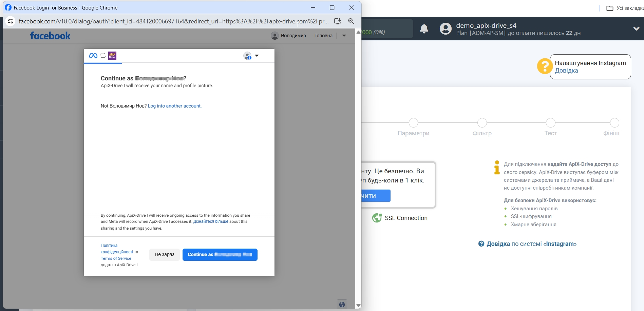644x311 pixels.
Task: Click the Continue as heading text
Action: tap(144, 78)
